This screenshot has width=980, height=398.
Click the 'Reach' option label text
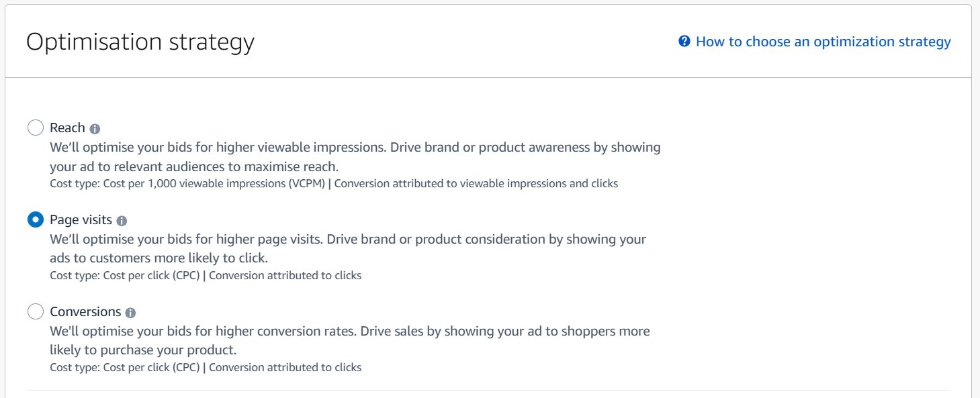67,127
